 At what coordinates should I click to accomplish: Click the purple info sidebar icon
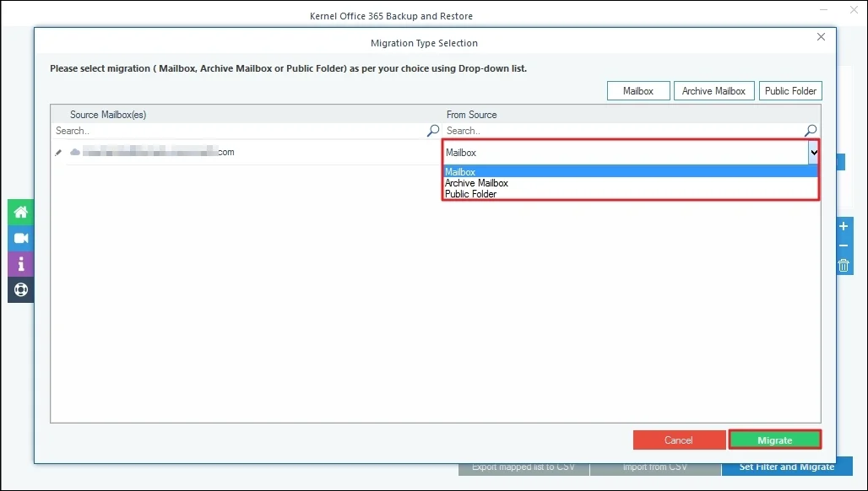(21, 264)
